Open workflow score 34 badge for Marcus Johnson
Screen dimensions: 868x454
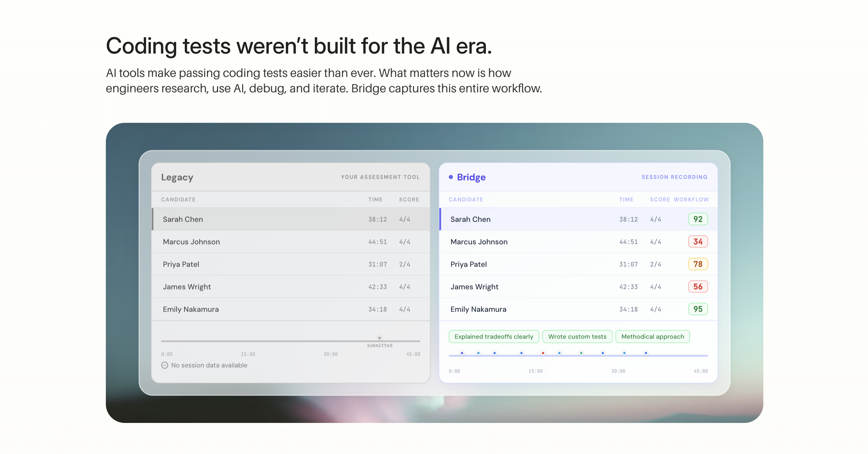click(698, 242)
